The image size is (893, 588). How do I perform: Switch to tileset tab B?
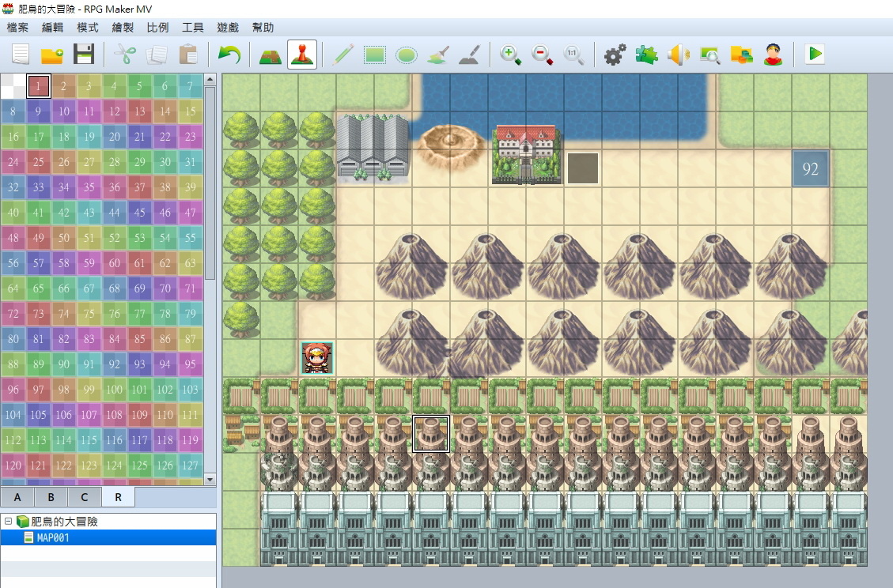point(51,497)
